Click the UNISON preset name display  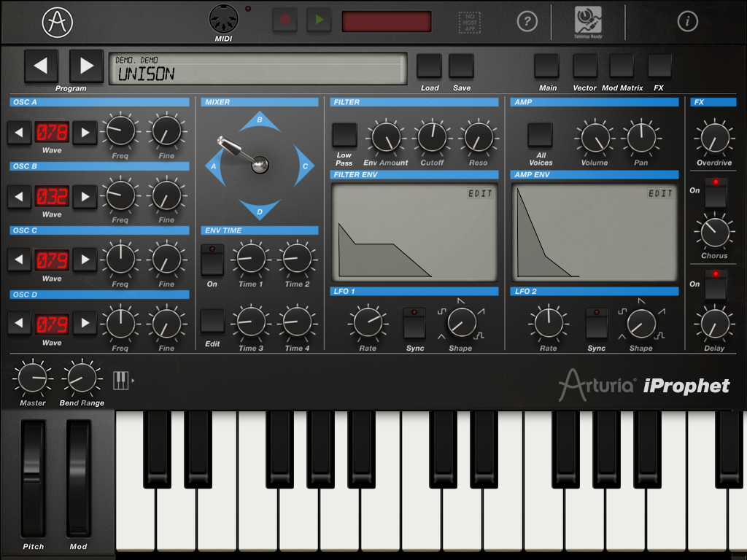[258, 69]
